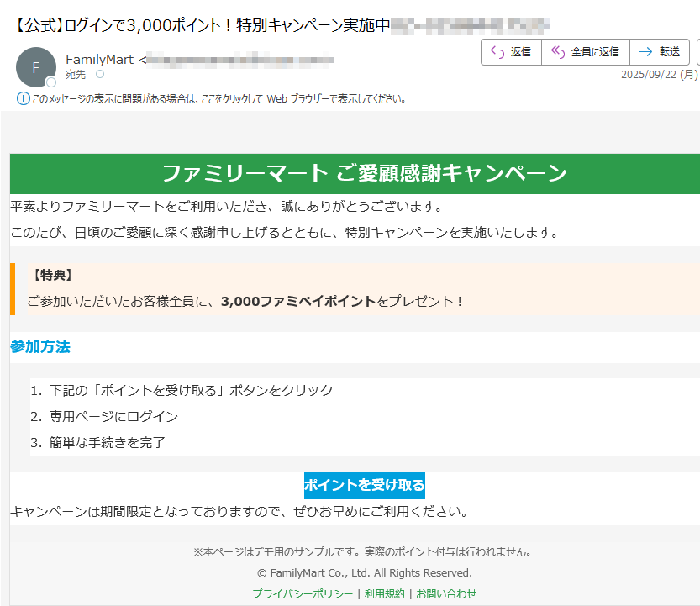This screenshot has width=700, height=606.
Task: Open the お問い合わせ link
Action: 446,593
